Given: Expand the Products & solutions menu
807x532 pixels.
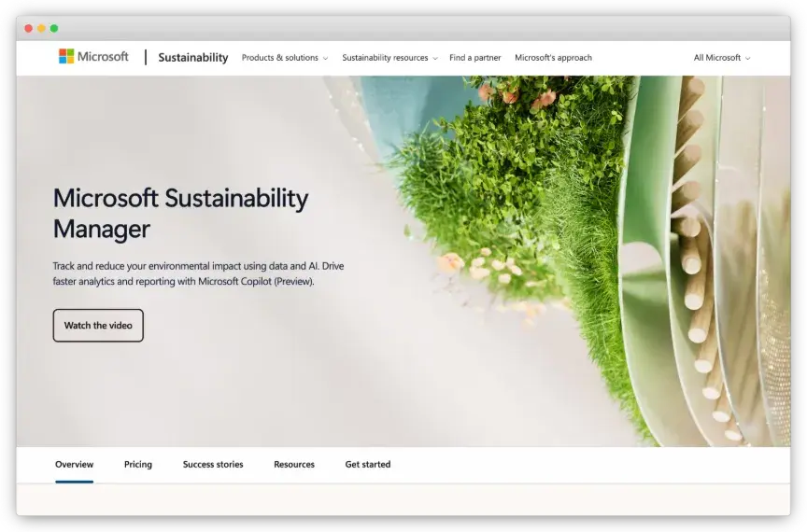Looking at the screenshot, I should click(285, 58).
